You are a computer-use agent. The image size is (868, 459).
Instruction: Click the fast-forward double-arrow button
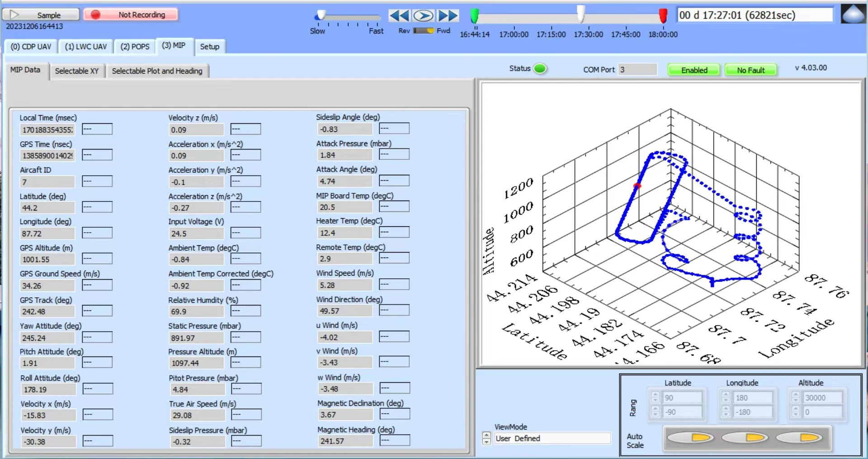coord(448,16)
